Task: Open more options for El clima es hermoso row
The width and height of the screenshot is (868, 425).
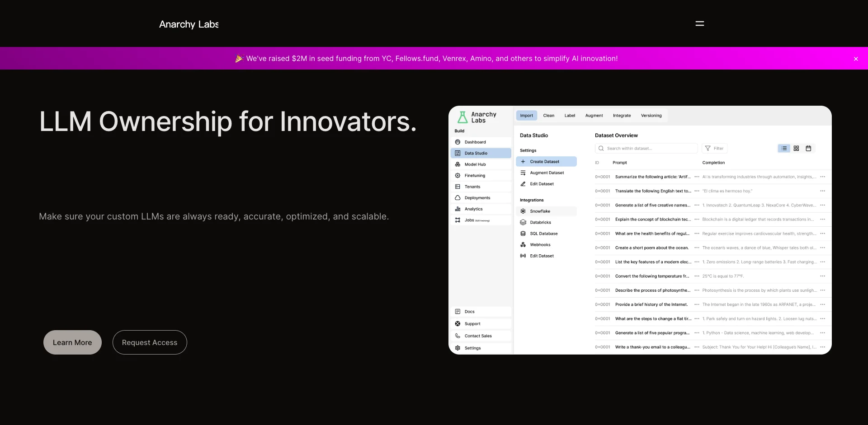Action: [822, 191]
